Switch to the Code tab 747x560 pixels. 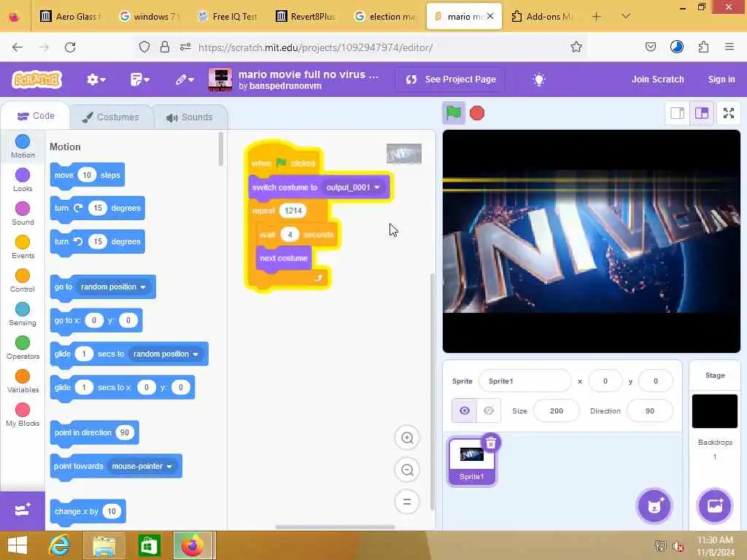36,116
